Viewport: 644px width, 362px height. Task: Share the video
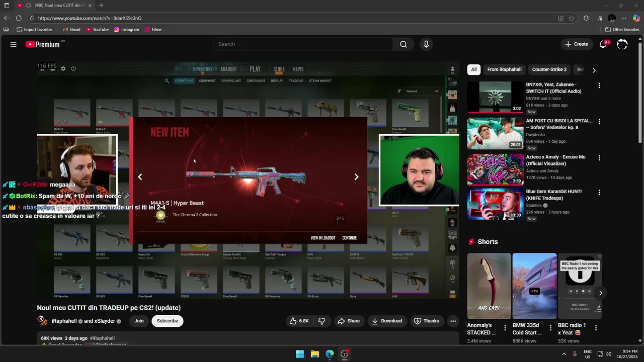click(349, 321)
